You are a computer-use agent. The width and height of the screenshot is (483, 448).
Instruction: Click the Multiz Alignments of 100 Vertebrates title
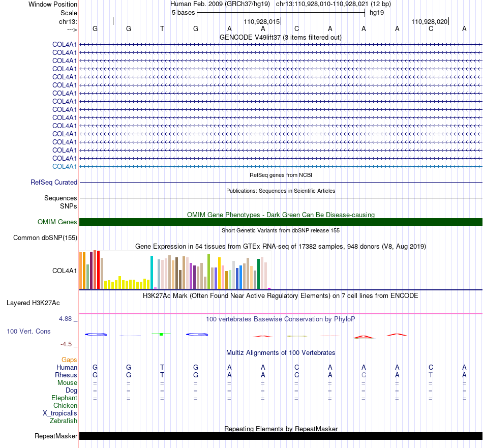coord(281,352)
